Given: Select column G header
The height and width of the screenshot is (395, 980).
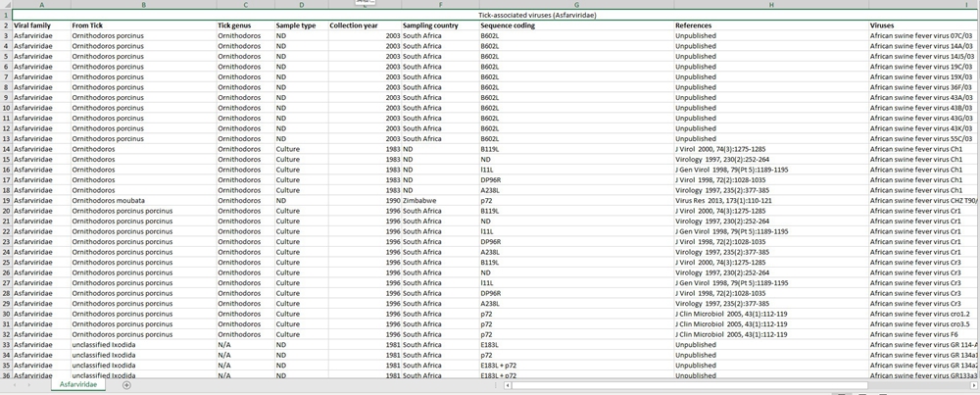Looking at the screenshot, I should tap(574, 5).
